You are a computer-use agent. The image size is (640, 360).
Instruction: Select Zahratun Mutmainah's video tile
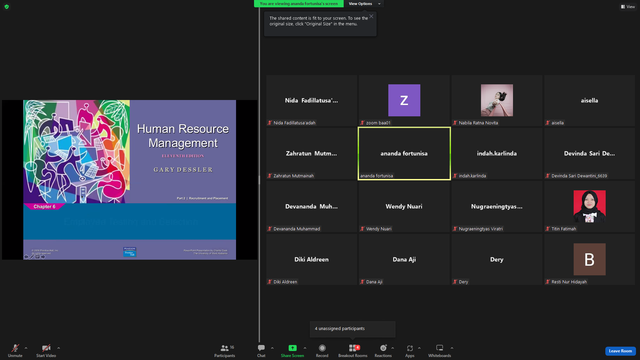[311, 153]
